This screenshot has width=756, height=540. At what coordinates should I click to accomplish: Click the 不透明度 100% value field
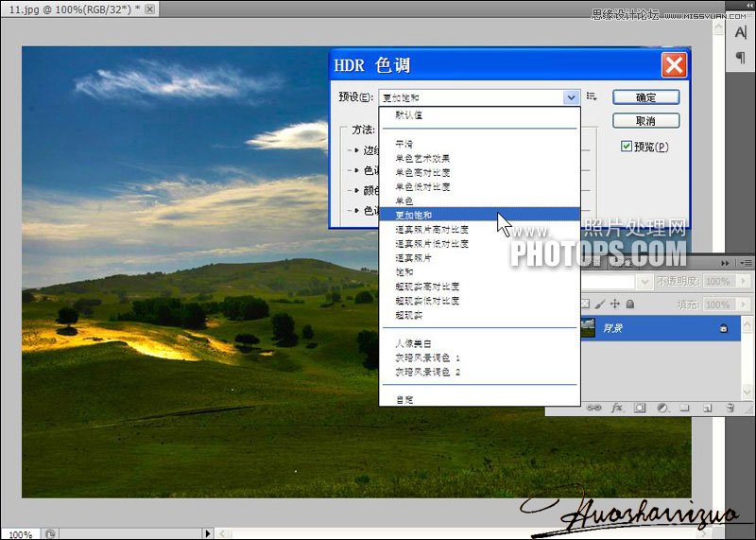coord(720,281)
